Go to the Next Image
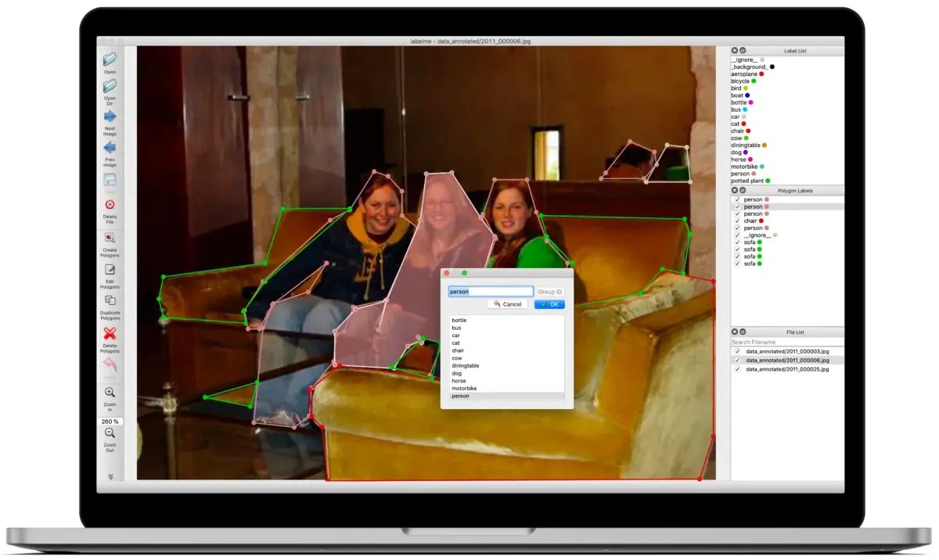Screen dimensions: 939x560 (x=110, y=117)
